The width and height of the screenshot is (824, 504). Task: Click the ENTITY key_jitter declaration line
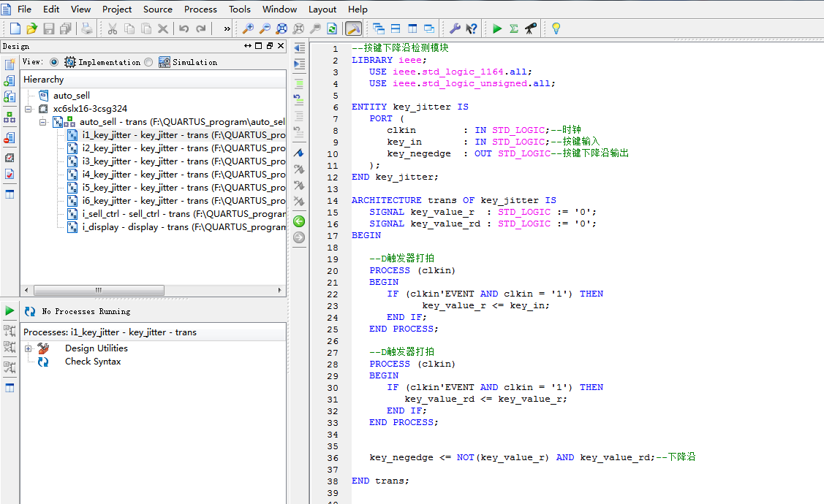click(410, 107)
